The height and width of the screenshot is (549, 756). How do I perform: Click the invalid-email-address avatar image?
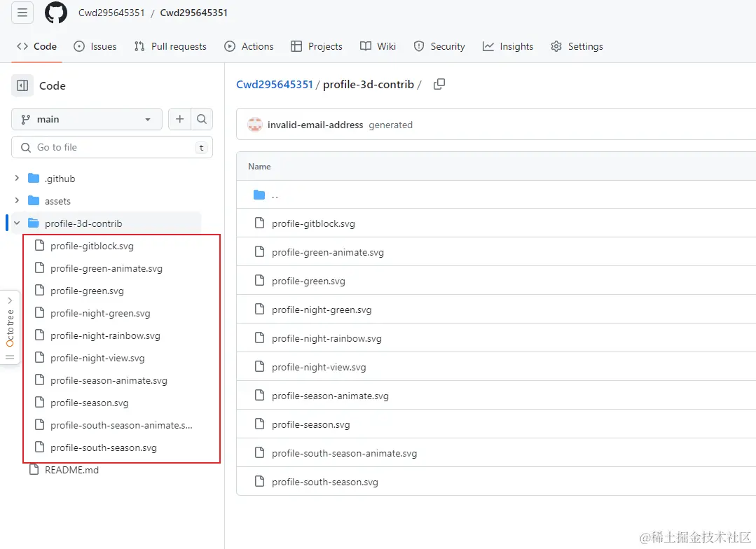[254, 125]
